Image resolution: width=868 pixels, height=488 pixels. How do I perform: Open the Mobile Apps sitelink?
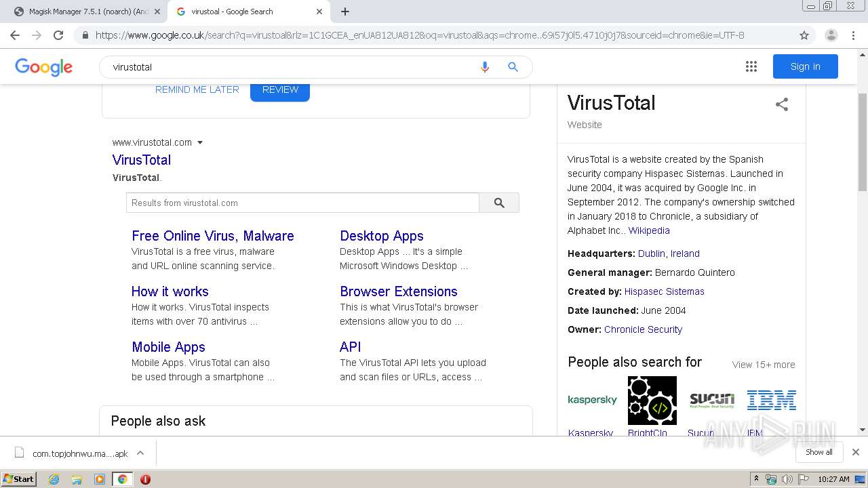click(x=168, y=347)
